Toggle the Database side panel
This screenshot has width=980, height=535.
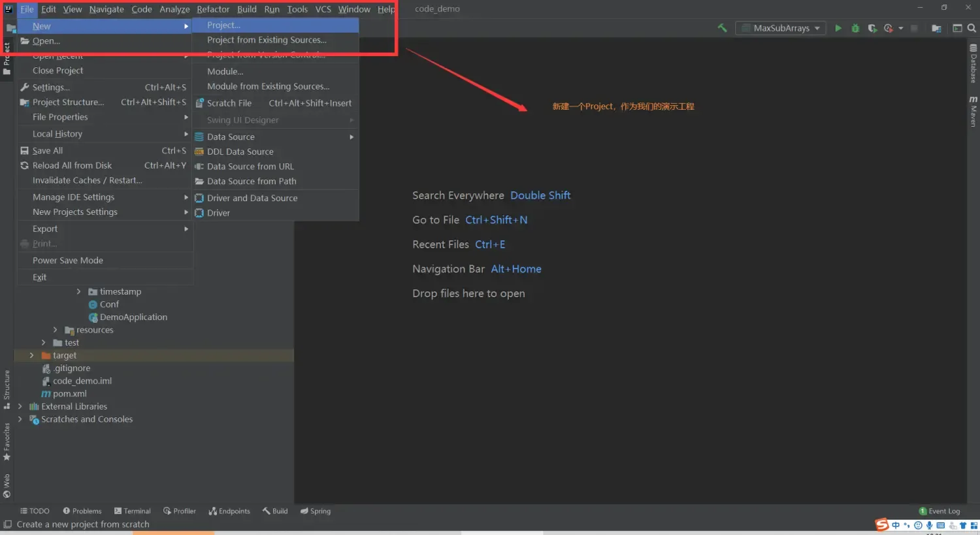973,63
